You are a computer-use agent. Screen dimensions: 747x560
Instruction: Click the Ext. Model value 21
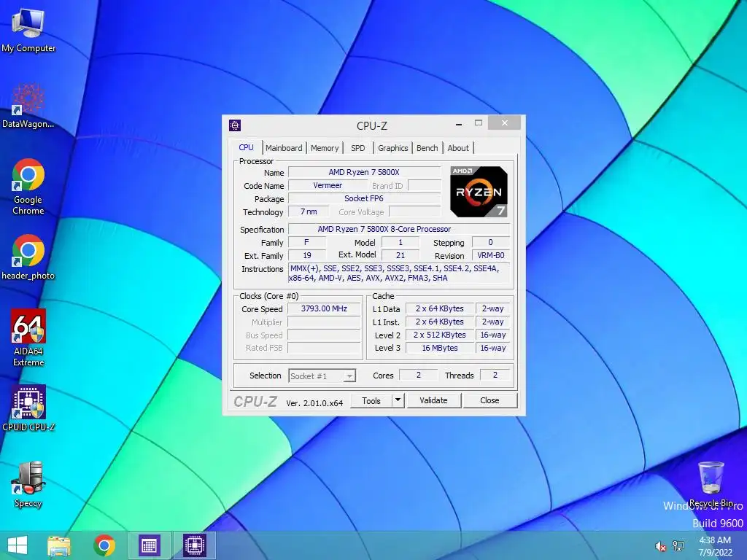coord(400,255)
